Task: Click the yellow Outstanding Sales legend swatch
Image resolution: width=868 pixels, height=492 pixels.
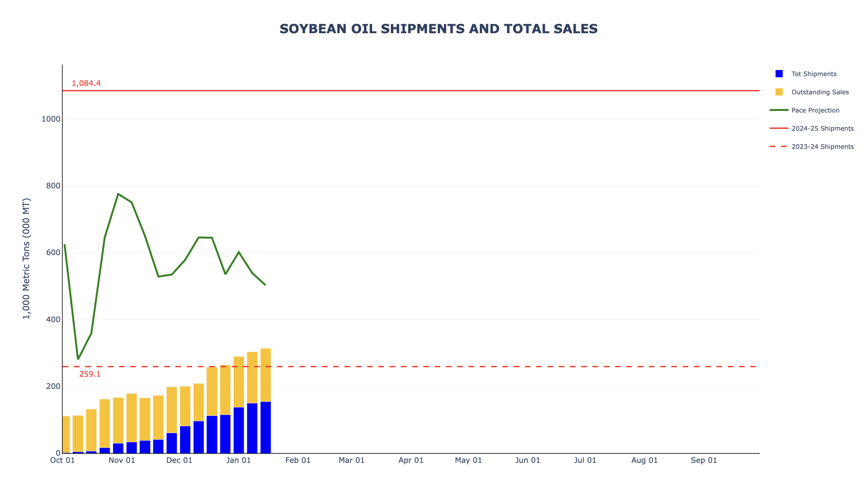Action: [778, 92]
